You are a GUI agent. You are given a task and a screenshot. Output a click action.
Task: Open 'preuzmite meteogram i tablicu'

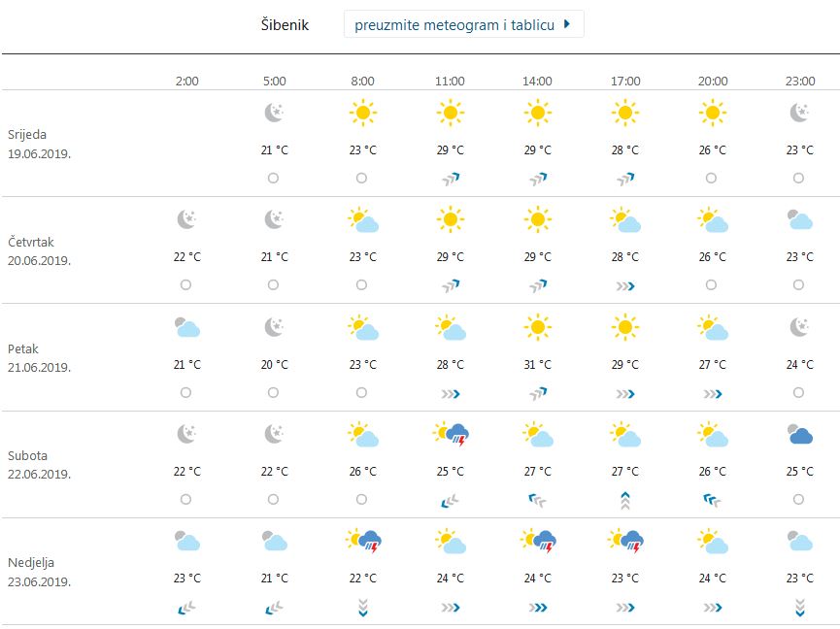tap(456, 23)
